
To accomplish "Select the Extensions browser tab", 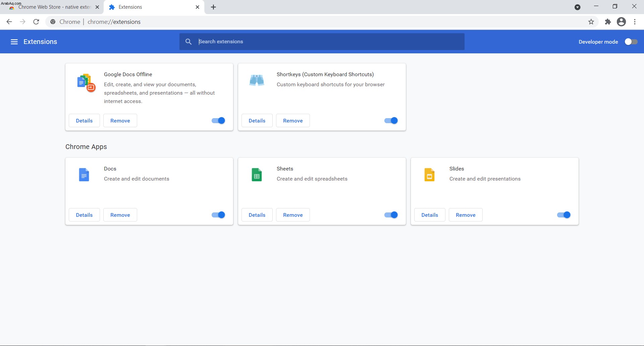I will tap(154, 7).
